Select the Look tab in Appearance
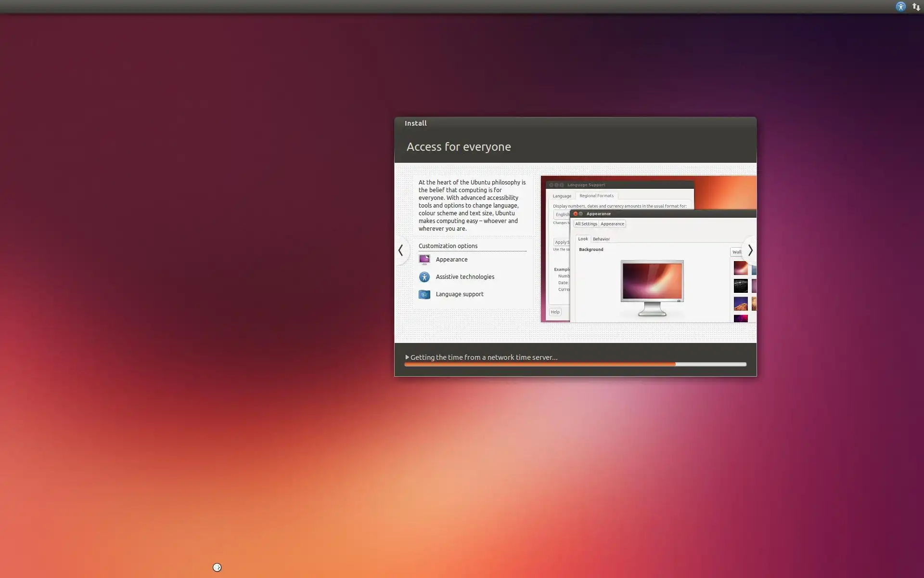The image size is (924, 578). point(583,239)
